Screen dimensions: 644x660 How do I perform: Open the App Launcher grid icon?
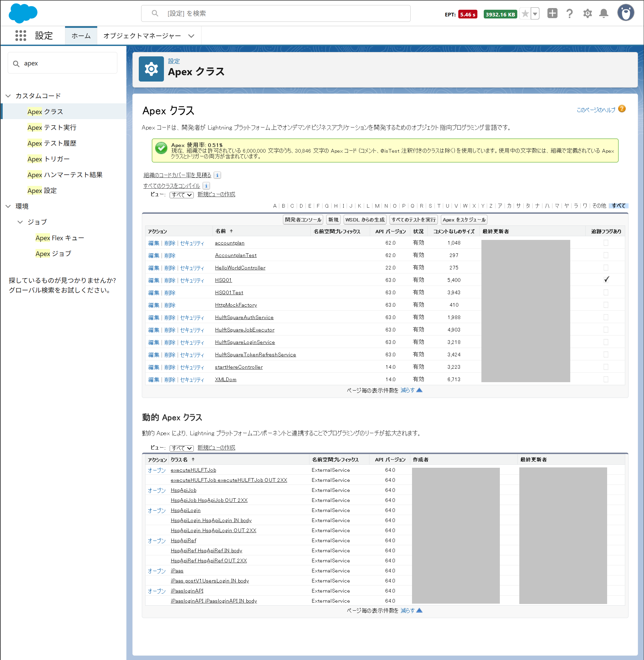(x=21, y=36)
